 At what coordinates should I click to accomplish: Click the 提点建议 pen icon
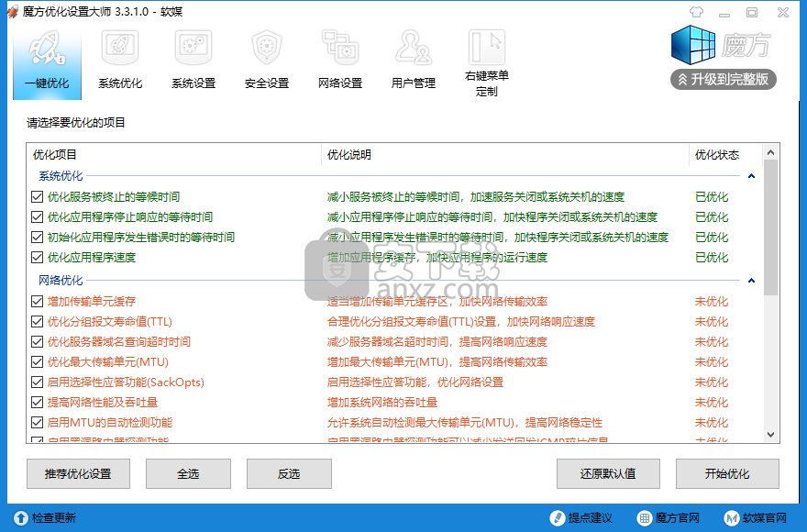(558, 518)
